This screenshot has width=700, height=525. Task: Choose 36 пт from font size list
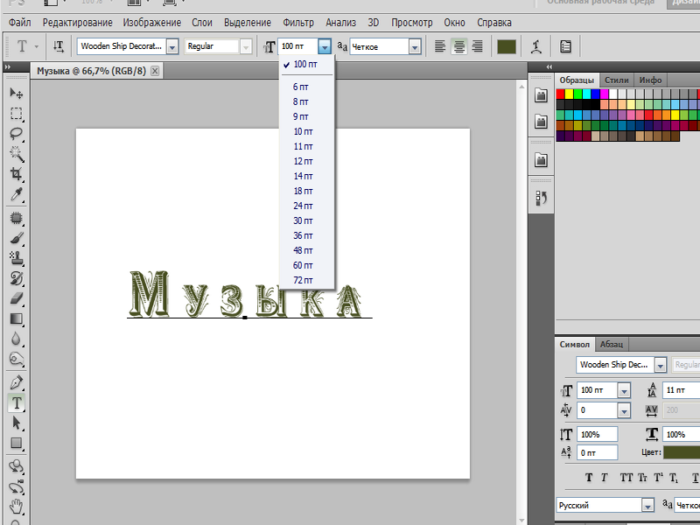(x=302, y=236)
